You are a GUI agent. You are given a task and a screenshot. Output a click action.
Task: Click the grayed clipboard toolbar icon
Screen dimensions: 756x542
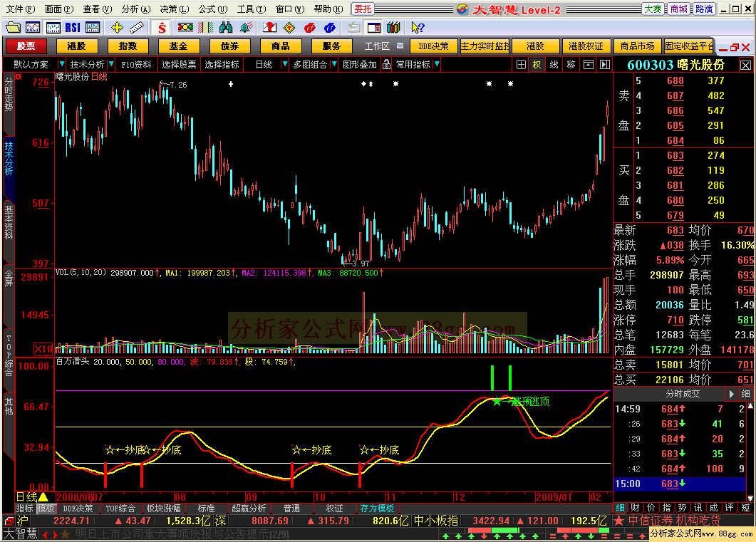(x=354, y=28)
